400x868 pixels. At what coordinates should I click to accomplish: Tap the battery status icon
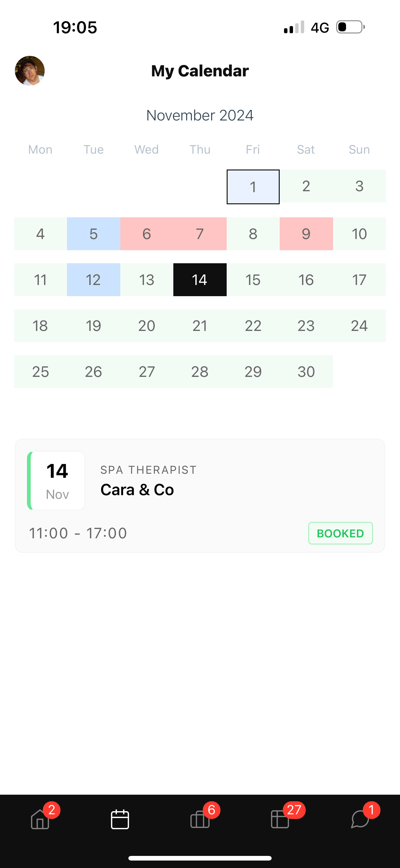click(350, 27)
